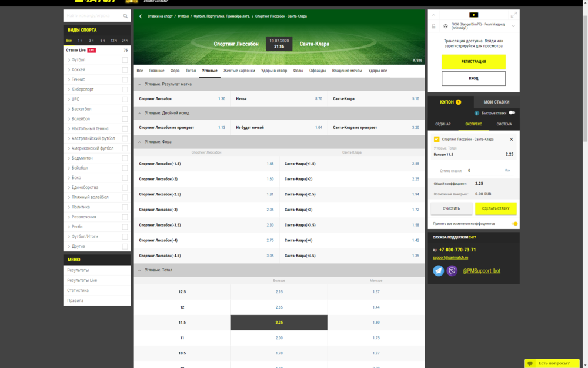Image resolution: width=588 pixels, height=368 pixels.
Task: Click the yellow coupon count badge
Action: [458, 102]
